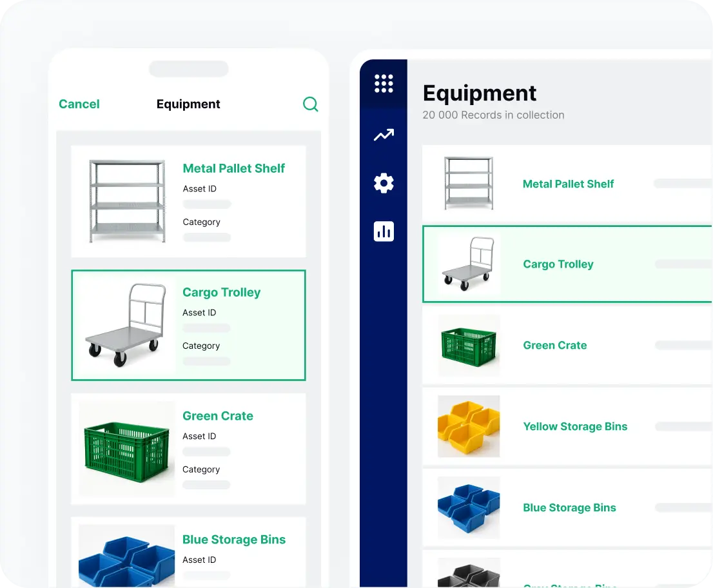Open settings gear icon in sidebar
The height and width of the screenshot is (588, 713).
click(384, 183)
